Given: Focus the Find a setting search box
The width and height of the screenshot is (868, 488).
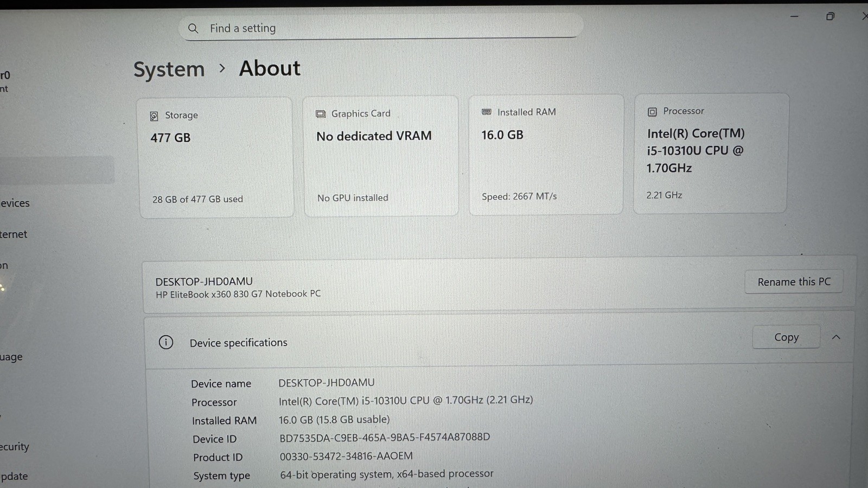Looking at the screenshot, I should point(381,27).
